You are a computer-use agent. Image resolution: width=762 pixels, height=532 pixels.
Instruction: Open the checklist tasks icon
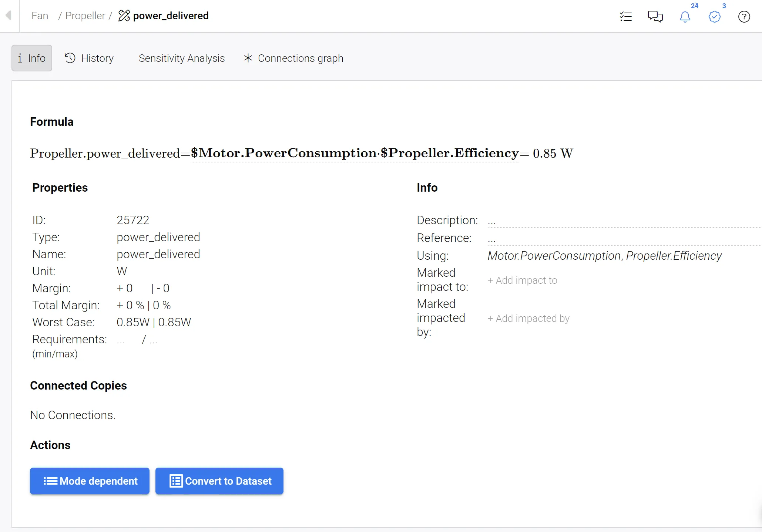pyautogui.click(x=625, y=17)
